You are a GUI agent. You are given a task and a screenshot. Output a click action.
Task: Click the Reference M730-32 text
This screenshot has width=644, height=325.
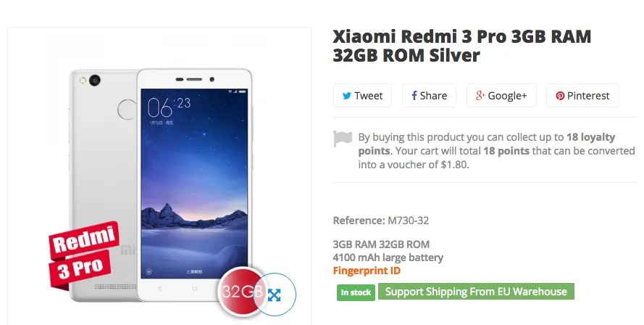pos(385,221)
